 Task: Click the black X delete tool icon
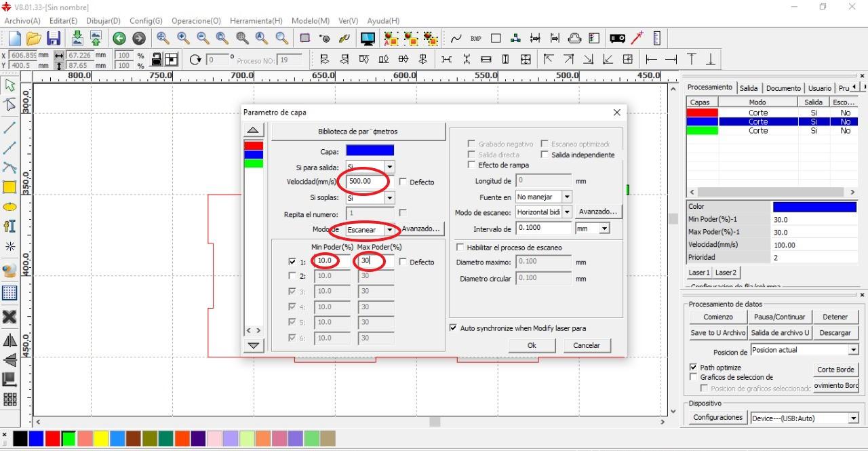click(x=9, y=317)
